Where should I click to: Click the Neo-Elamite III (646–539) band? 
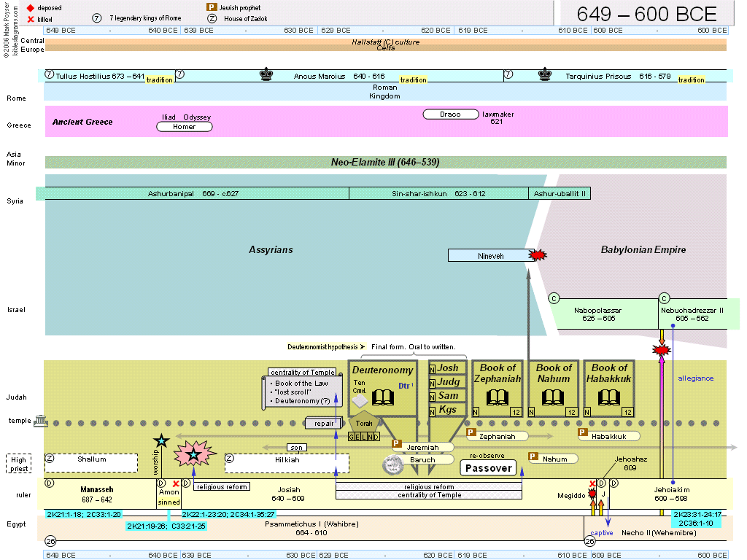click(385, 163)
